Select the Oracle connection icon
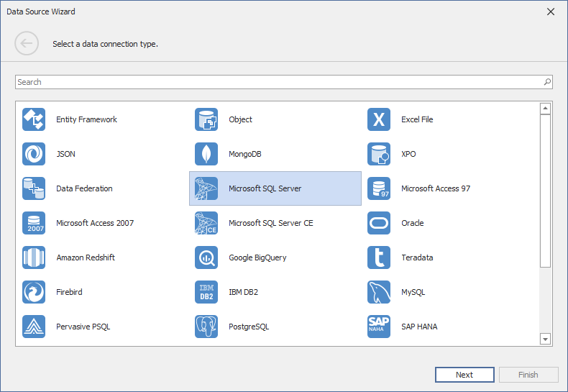The image size is (568, 392). coord(378,223)
